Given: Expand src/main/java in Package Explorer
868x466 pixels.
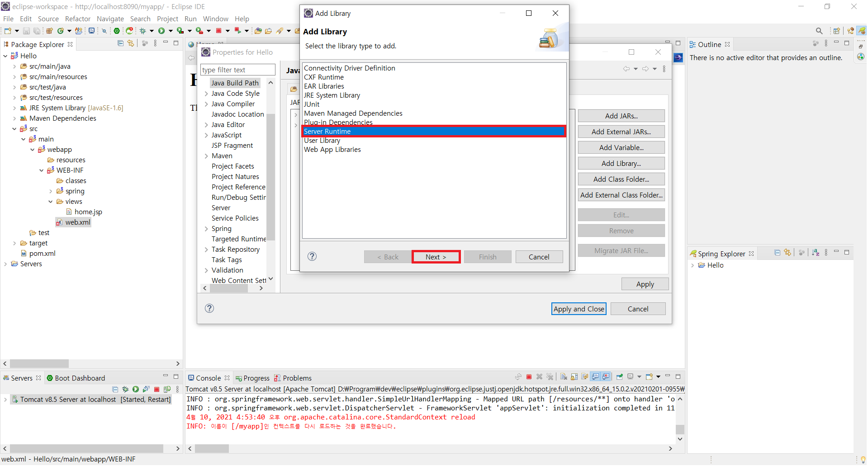Looking at the screenshot, I should [x=14, y=66].
